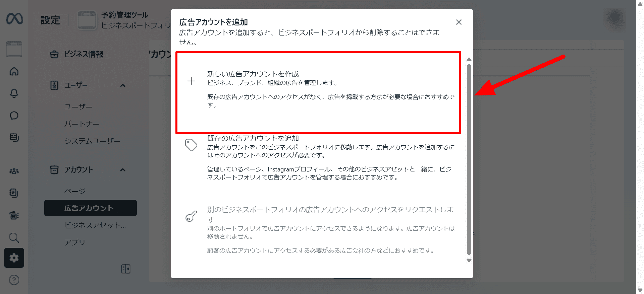Click the Meta logo icon

click(x=14, y=19)
